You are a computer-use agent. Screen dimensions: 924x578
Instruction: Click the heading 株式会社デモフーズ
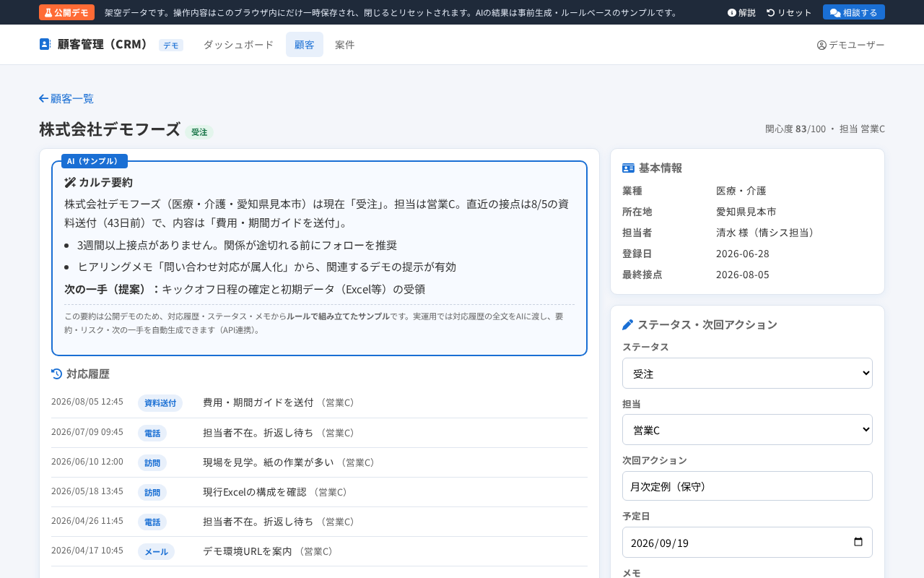110,129
